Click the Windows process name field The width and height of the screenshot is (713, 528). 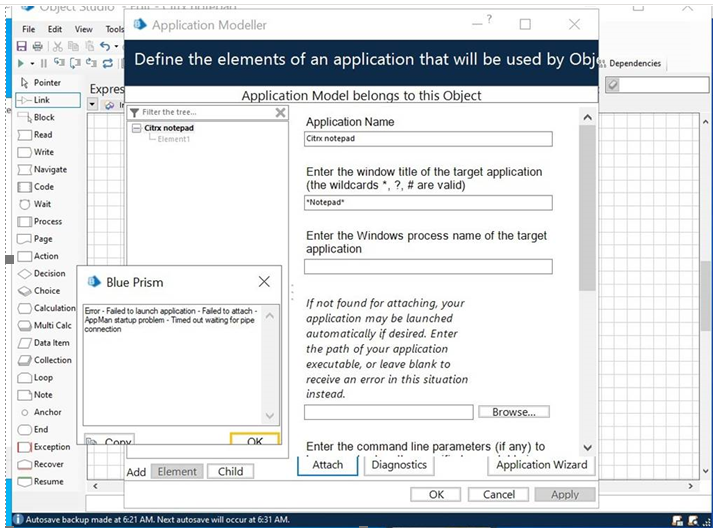coord(428,267)
